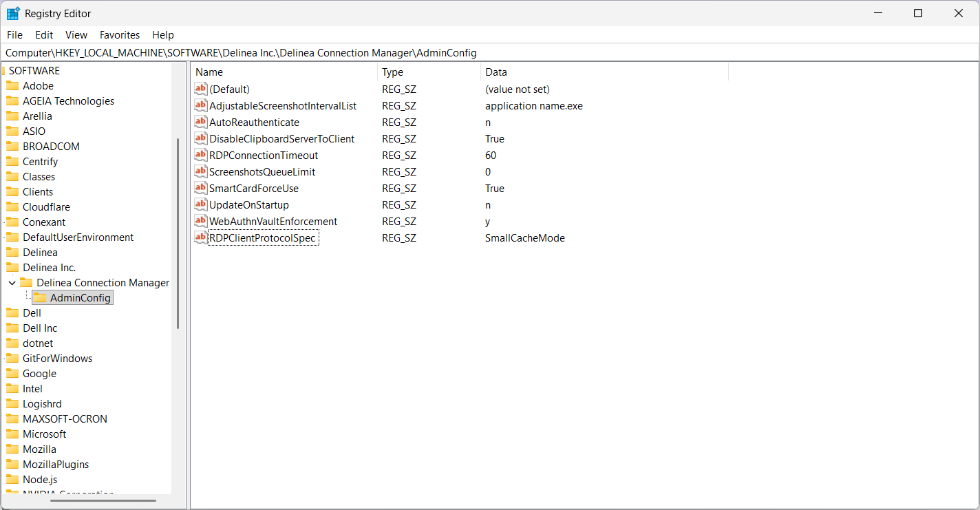Maximize the Registry Editor window

pyautogui.click(x=918, y=13)
